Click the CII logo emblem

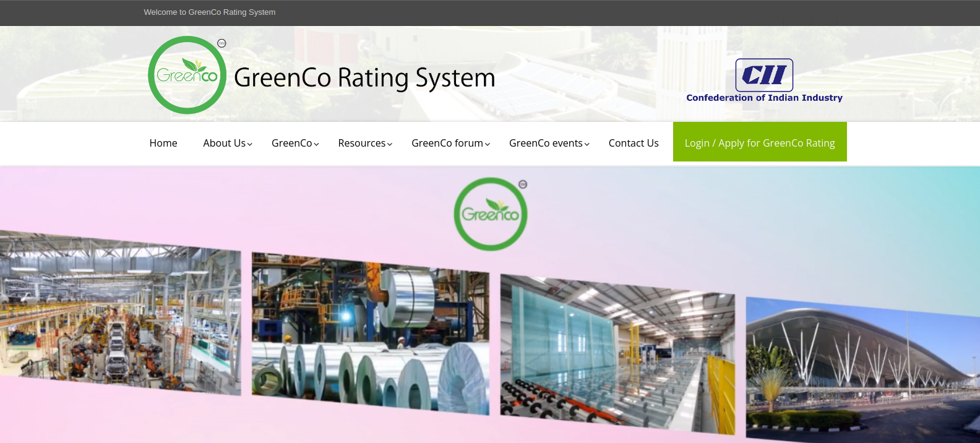coord(764,75)
